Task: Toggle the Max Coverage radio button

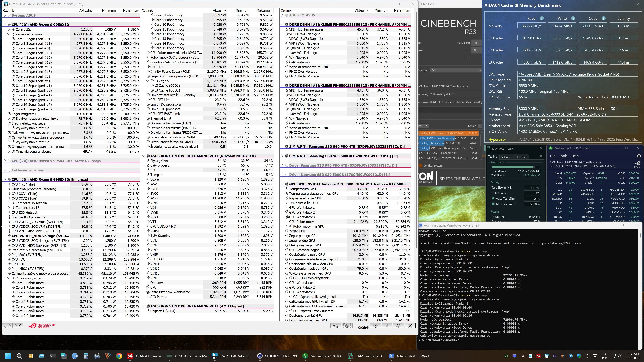Action: [x=493, y=204]
